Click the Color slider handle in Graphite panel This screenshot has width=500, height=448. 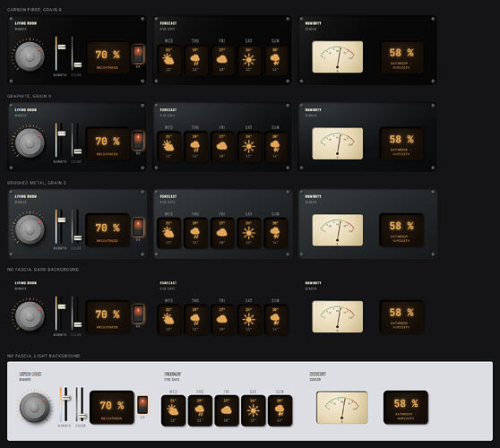[77, 151]
